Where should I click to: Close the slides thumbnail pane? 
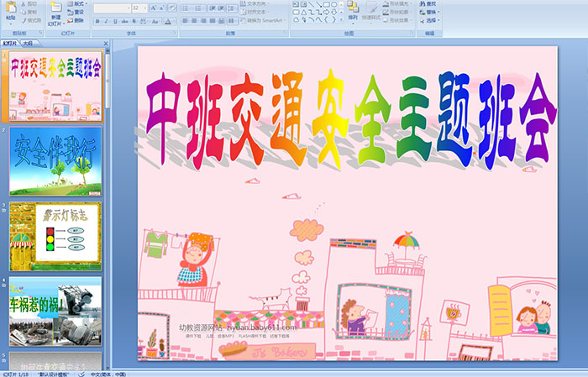[x=106, y=44]
